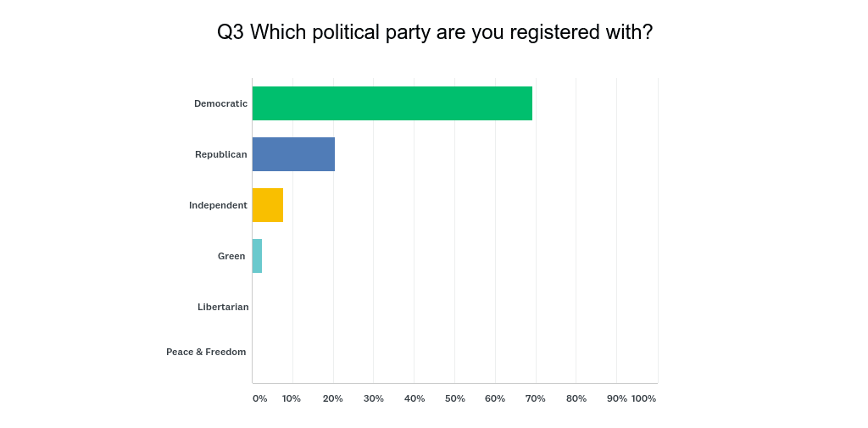The image size is (868, 428).
Task: Click the Libertarian category label
Action: pos(223,307)
